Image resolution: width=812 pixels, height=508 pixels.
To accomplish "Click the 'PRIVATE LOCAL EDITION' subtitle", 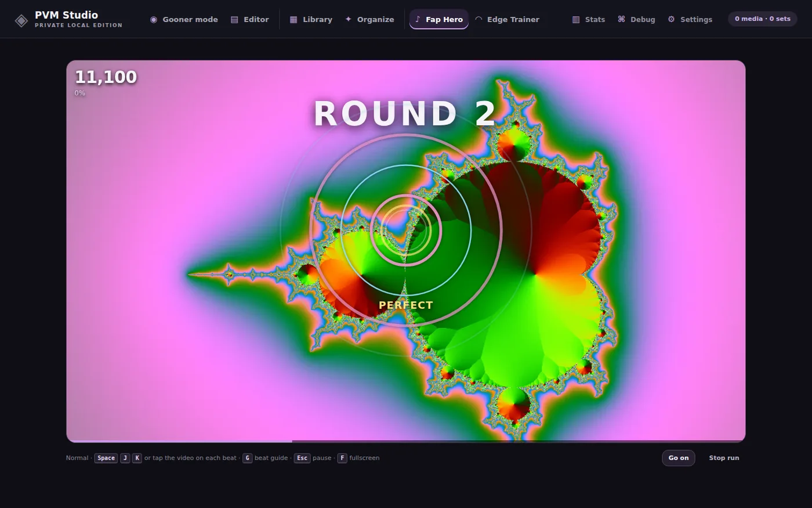I will coord(78,26).
